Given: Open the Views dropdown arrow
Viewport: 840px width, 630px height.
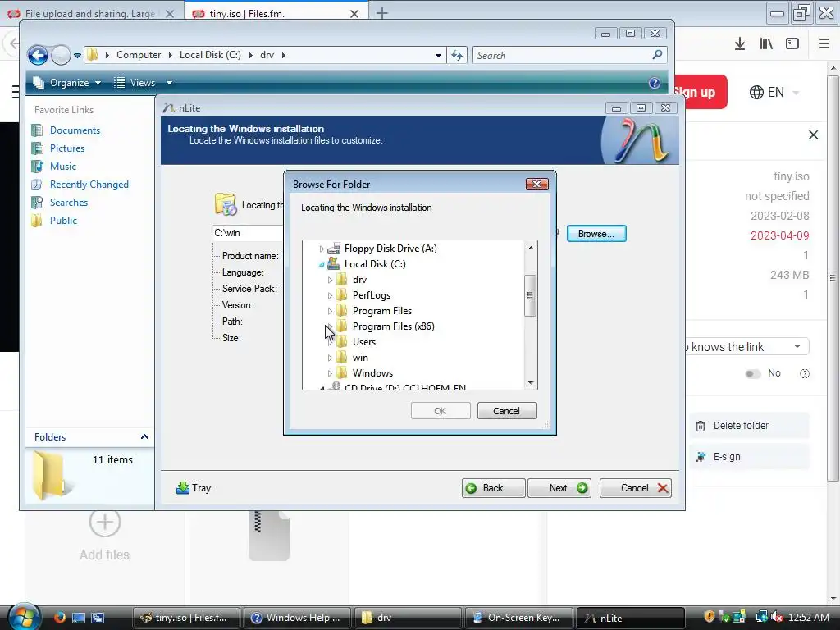Looking at the screenshot, I should (169, 83).
